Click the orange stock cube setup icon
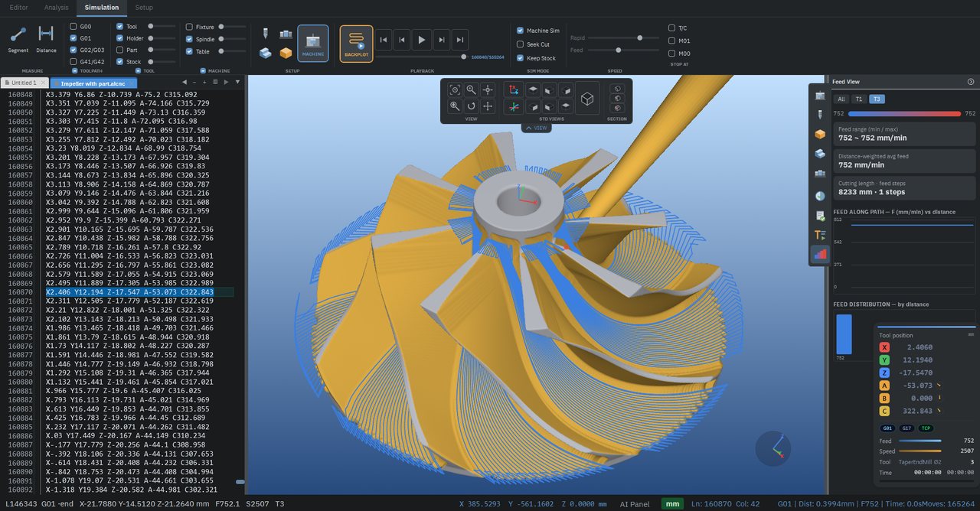 [286, 53]
